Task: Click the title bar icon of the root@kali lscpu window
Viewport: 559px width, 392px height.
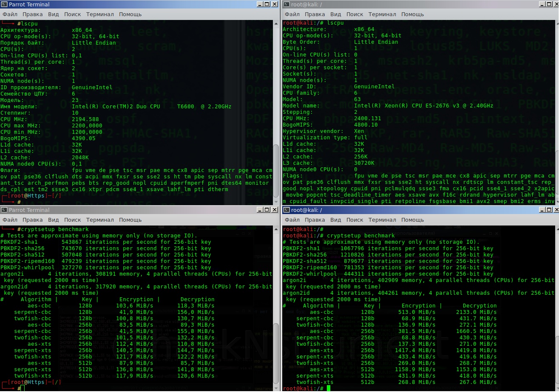Action: pyautogui.click(x=287, y=4)
